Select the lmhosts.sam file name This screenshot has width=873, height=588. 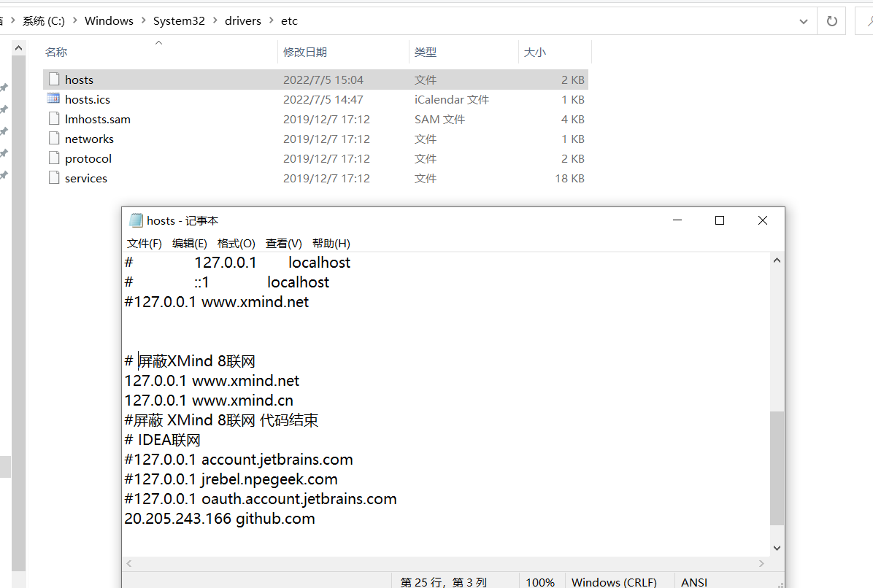[x=97, y=119]
